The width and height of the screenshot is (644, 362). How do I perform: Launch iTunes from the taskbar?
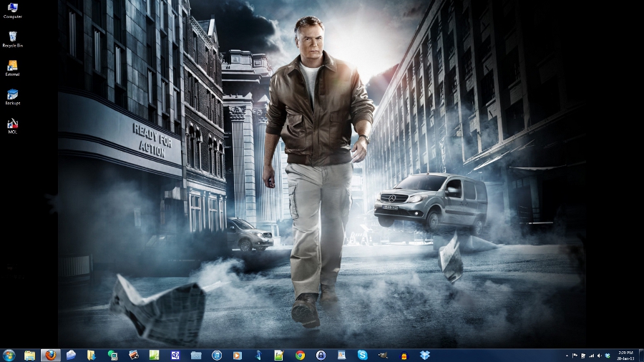(x=217, y=356)
